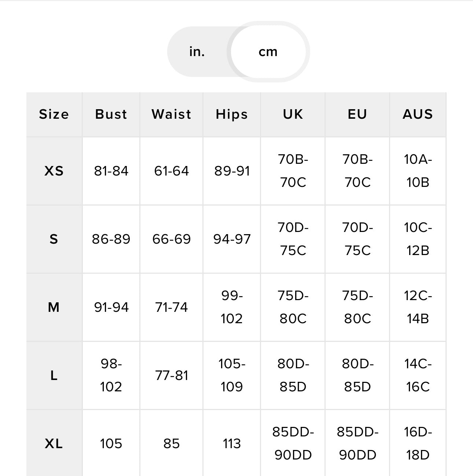Click the Bust column header
Image resolution: width=473 pixels, height=476 pixels.
coord(111,114)
